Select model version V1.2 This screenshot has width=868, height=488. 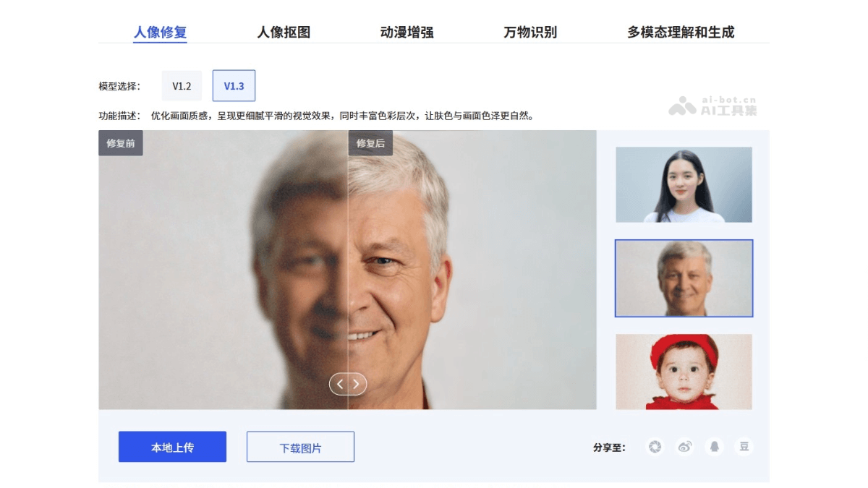tap(182, 86)
